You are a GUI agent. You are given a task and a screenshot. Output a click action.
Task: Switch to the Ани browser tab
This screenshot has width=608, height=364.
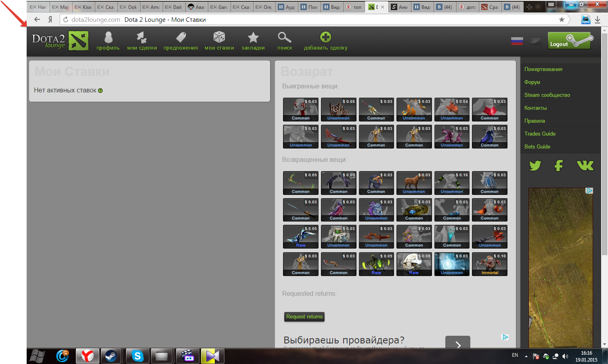pyautogui.click(x=400, y=7)
